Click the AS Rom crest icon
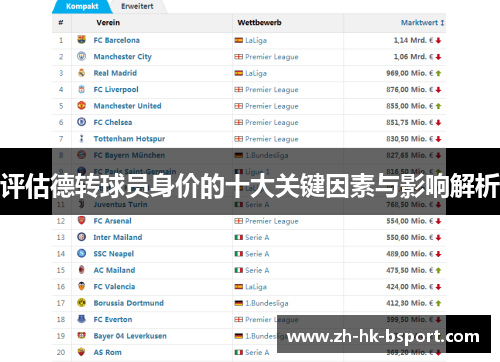500x362 pixels. 81,352
